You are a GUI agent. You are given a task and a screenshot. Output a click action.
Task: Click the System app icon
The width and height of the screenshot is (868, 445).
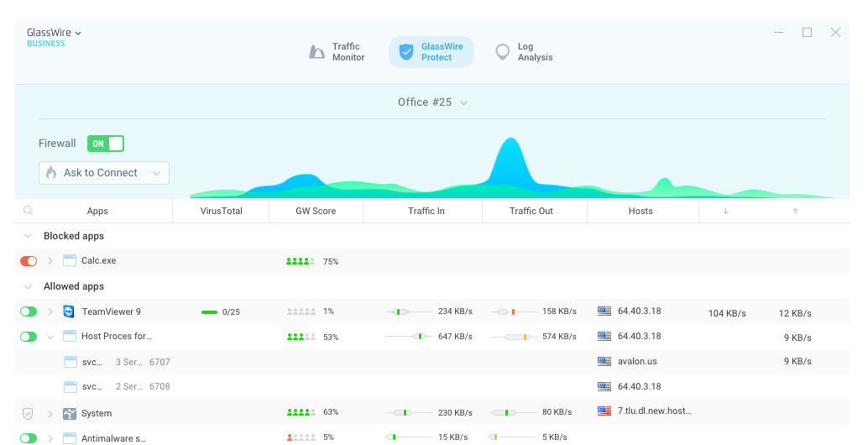(69, 413)
